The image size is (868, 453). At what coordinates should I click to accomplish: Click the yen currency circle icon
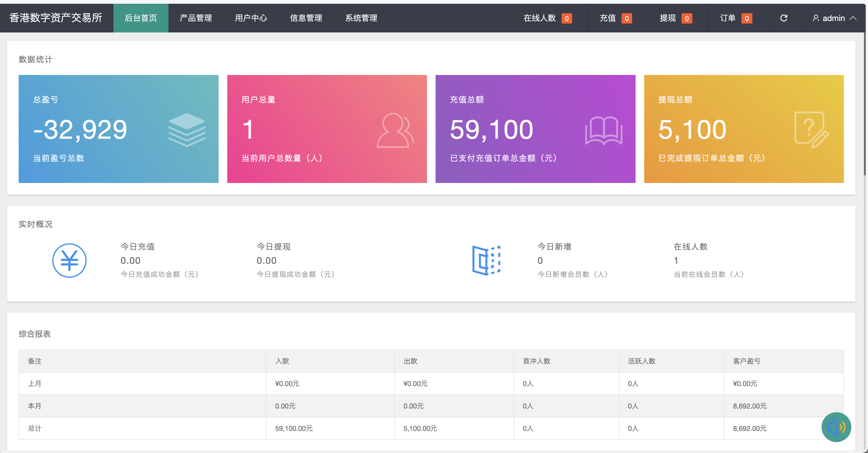click(x=69, y=260)
